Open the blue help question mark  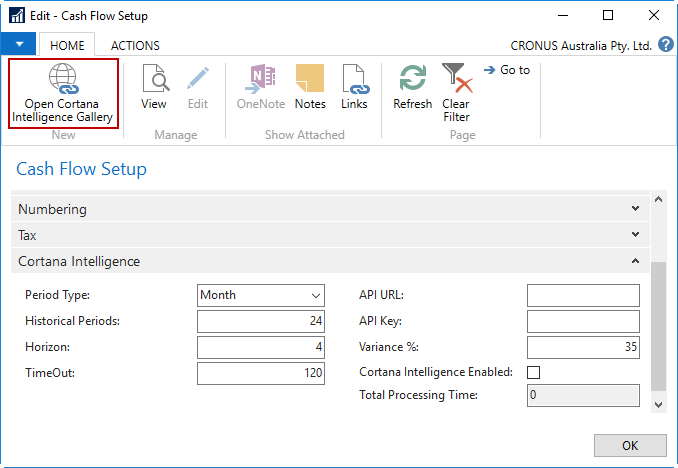click(666, 45)
